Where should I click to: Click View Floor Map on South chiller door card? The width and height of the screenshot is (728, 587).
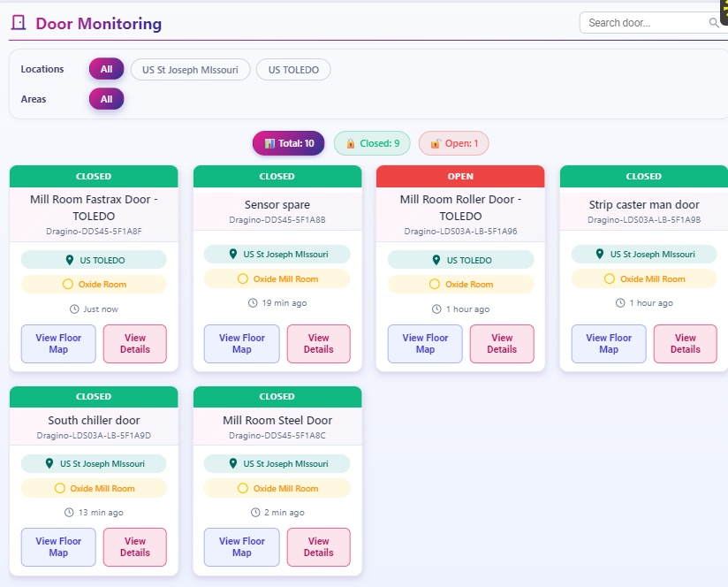coord(57,547)
